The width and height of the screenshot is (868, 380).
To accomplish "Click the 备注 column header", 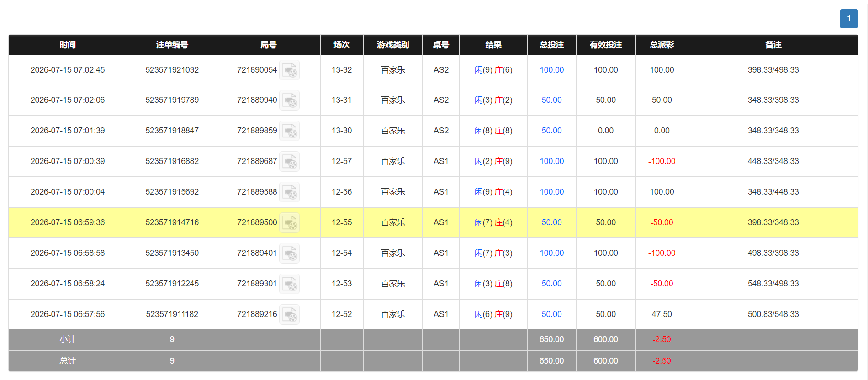I will 773,45.
